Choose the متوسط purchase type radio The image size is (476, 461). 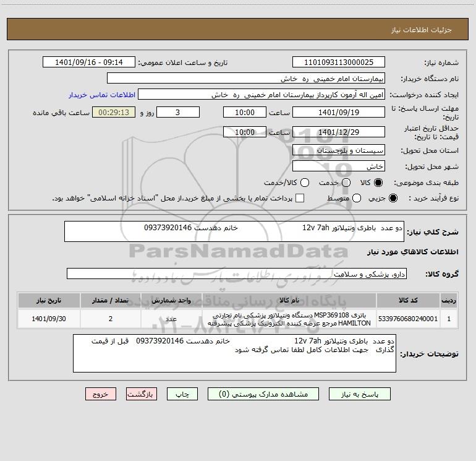tap(357, 198)
